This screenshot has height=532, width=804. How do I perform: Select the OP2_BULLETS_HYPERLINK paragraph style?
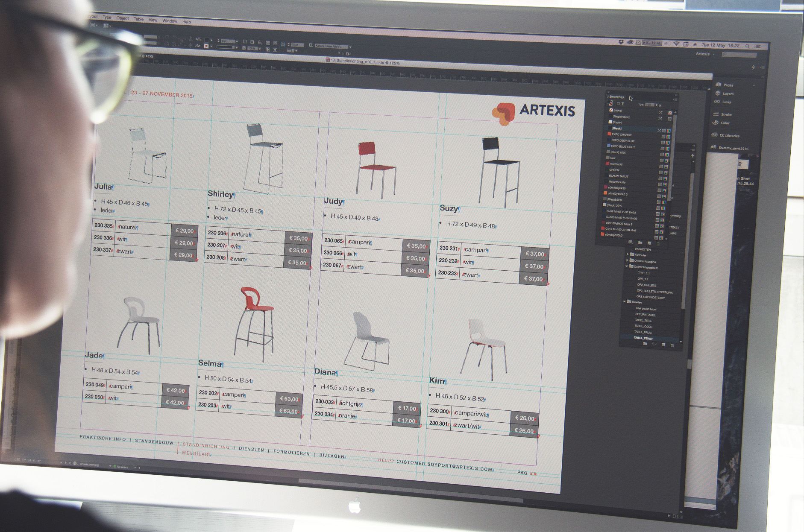(x=655, y=292)
